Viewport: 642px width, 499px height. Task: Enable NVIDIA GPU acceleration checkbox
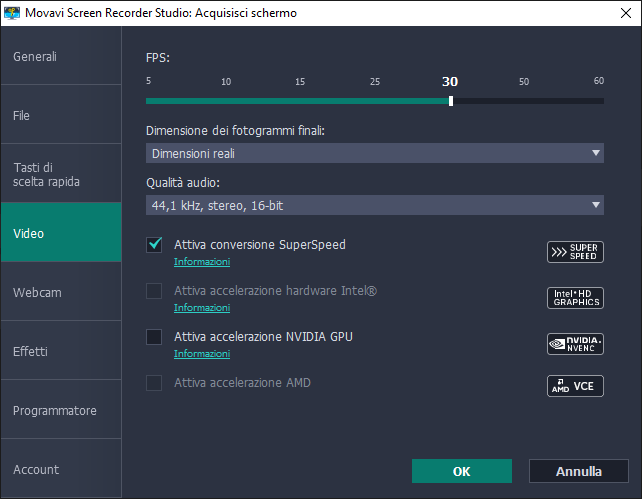[154, 337]
